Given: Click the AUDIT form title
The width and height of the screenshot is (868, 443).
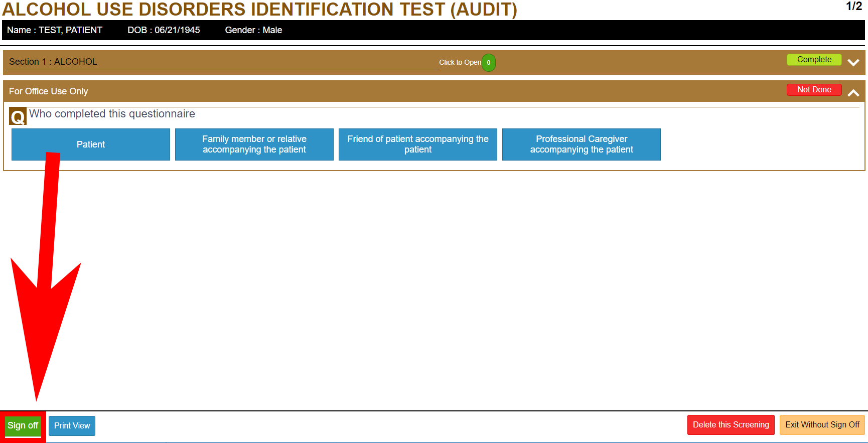Looking at the screenshot, I should (x=259, y=10).
